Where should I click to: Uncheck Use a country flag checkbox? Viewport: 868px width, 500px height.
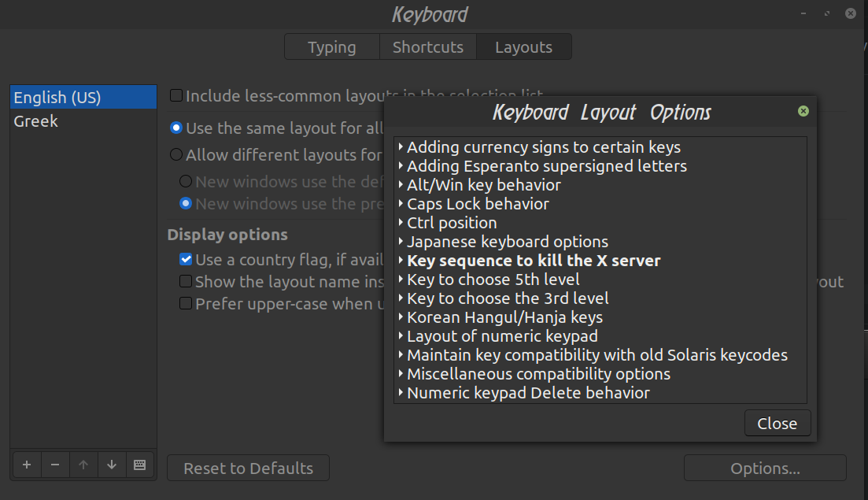pyautogui.click(x=186, y=259)
